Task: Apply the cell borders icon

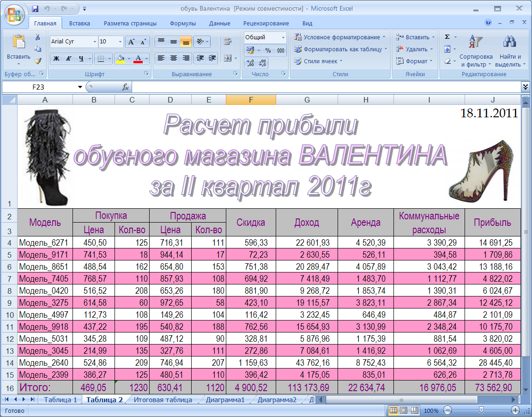Action: 101,59
